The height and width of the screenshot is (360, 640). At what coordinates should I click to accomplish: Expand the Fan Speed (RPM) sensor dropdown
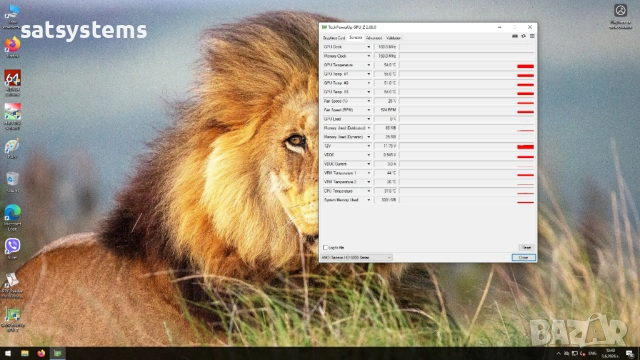point(369,110)
